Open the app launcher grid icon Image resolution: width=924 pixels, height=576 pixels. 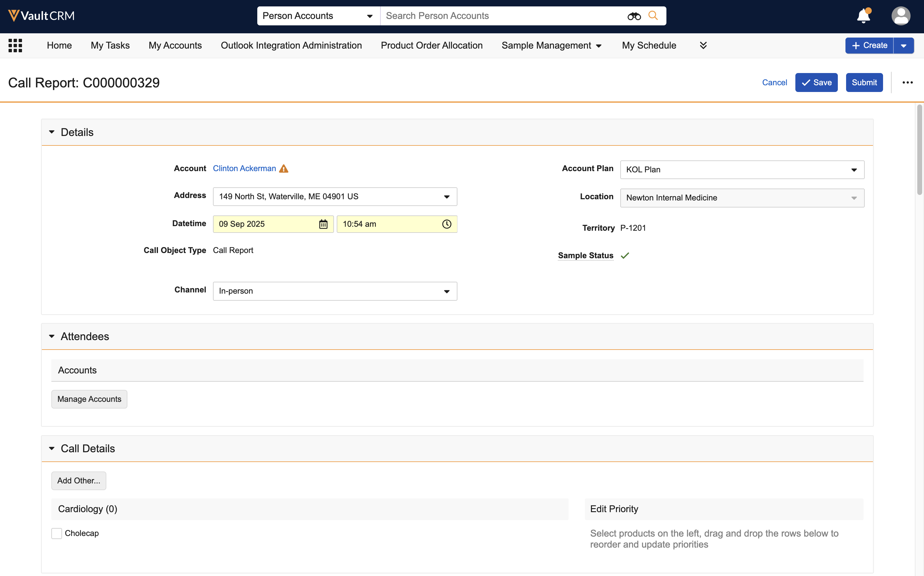coord(15,45)
